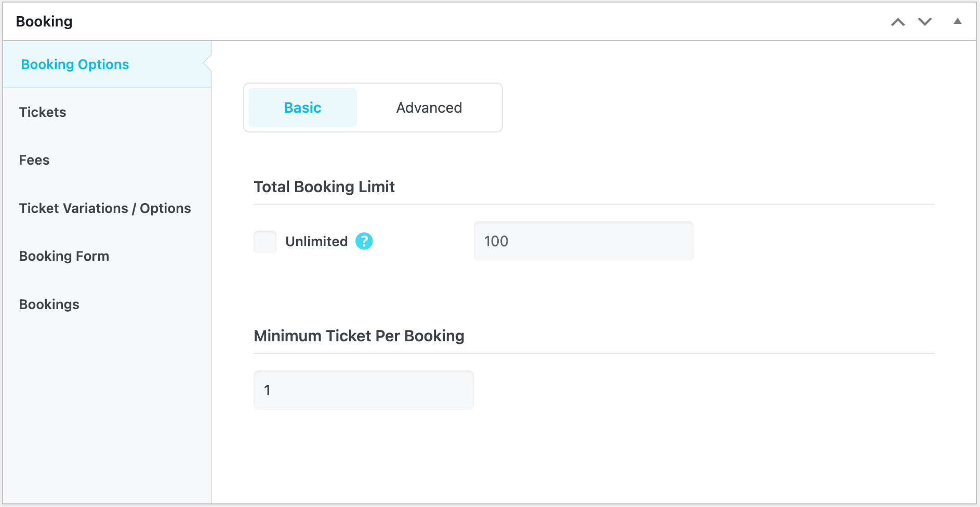The image size is (980, 507).
Task: Show the Bookings section
Action: coord(49,304)
